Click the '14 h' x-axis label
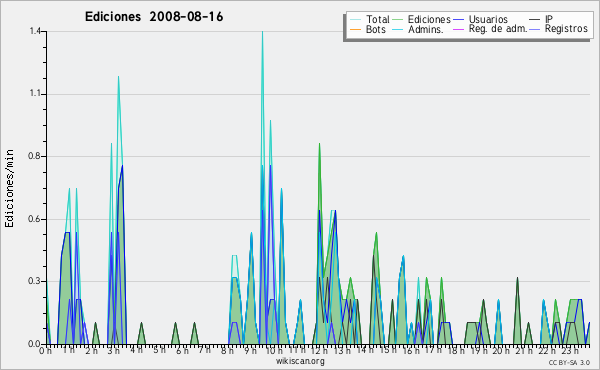600x370 pixels. pos(365,350)
